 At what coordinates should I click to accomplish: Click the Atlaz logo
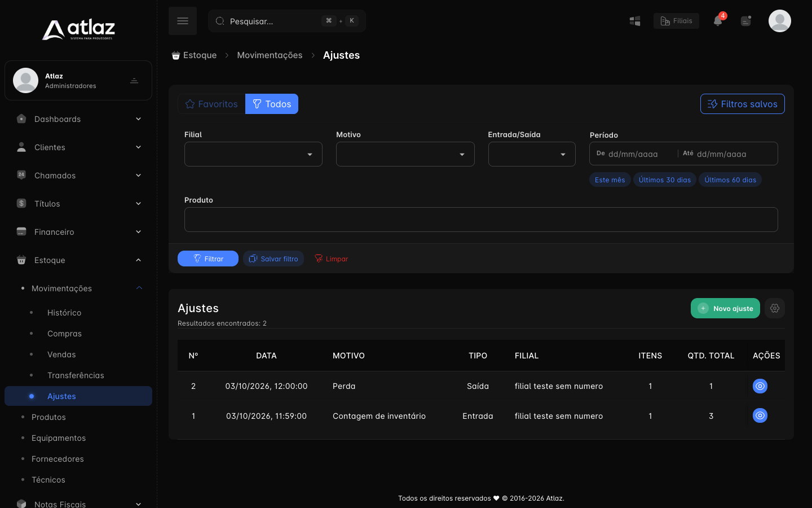78,30
